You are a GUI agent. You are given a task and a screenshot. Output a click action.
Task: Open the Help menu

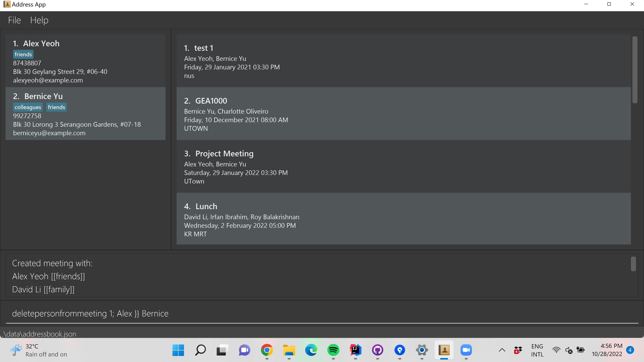tap(39, 20)
